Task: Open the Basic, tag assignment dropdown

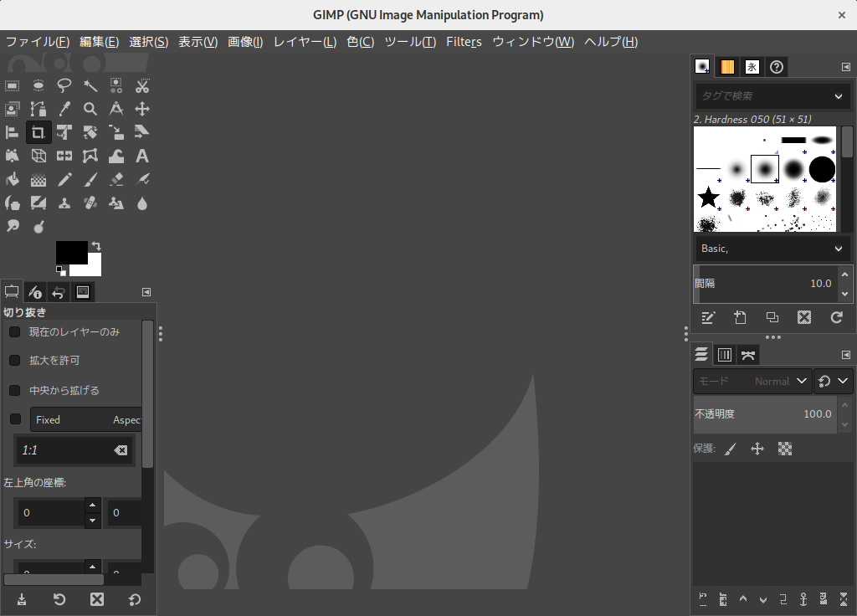Action: (772, 249)
